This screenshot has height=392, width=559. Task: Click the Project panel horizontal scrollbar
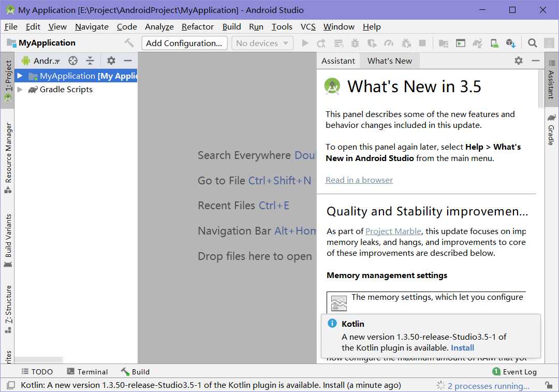38,359
